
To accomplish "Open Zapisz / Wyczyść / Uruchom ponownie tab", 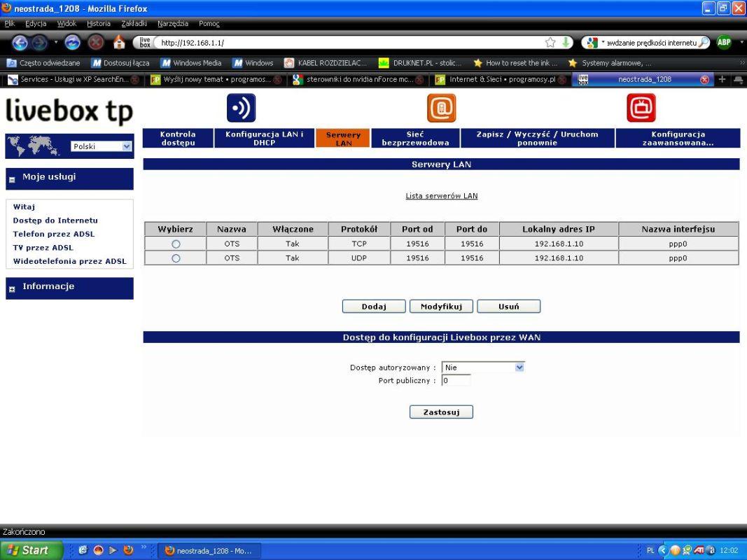I will pyautogui.click(x=538, y=138).
